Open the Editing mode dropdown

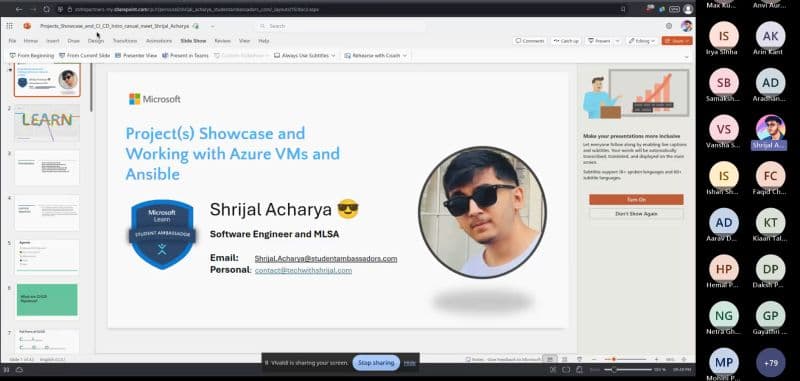(641, 41)
